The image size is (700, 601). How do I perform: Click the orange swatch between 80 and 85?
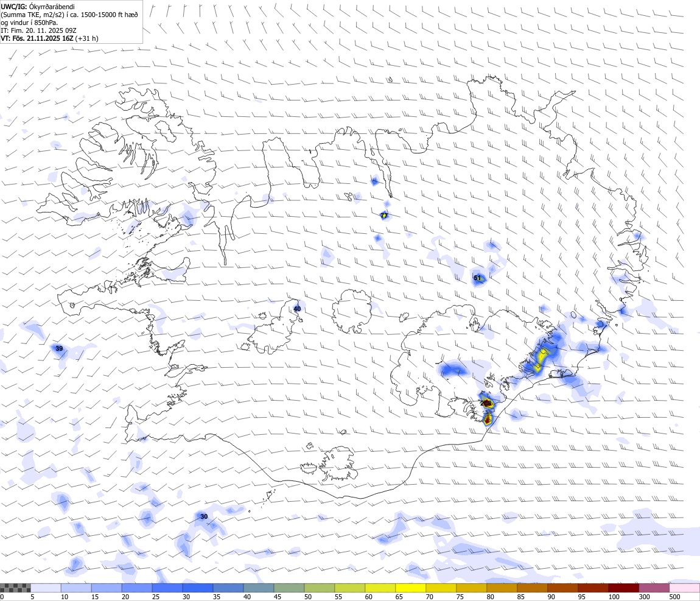(x=502, y=588)
